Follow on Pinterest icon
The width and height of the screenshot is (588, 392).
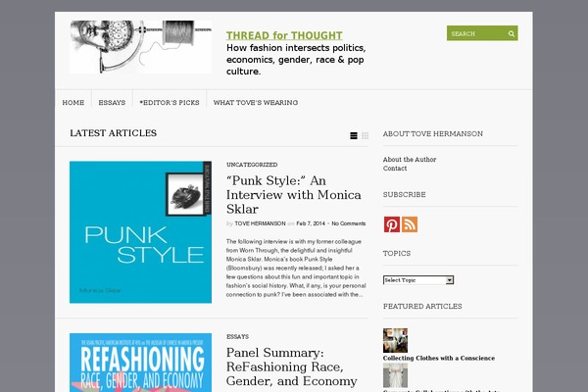tap(391, 224)
